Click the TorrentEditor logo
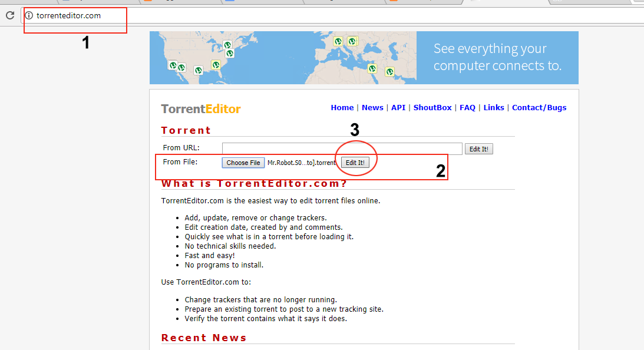Image resolution: width=644 pixels, height=350 pixels. click(201, 109)
